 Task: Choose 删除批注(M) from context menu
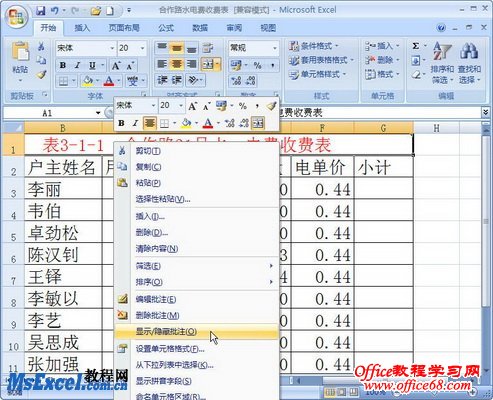coord(197,315)
